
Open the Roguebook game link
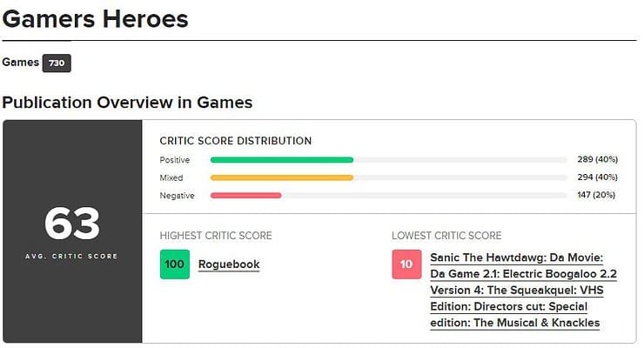(229, 264)
